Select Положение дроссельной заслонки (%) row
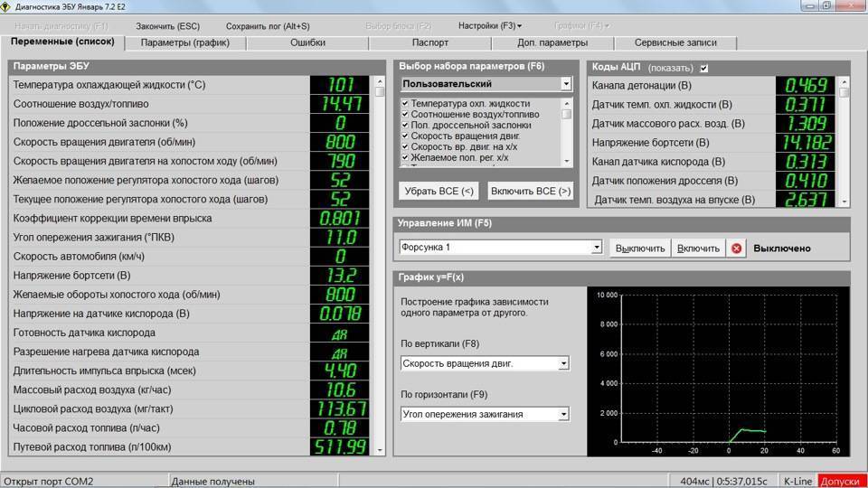Viewport: 868px width, 488px height. (x=191, y=123)
